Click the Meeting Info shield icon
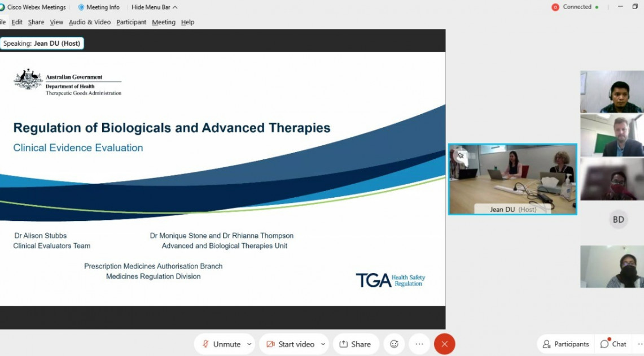 (x=81, y=7)
